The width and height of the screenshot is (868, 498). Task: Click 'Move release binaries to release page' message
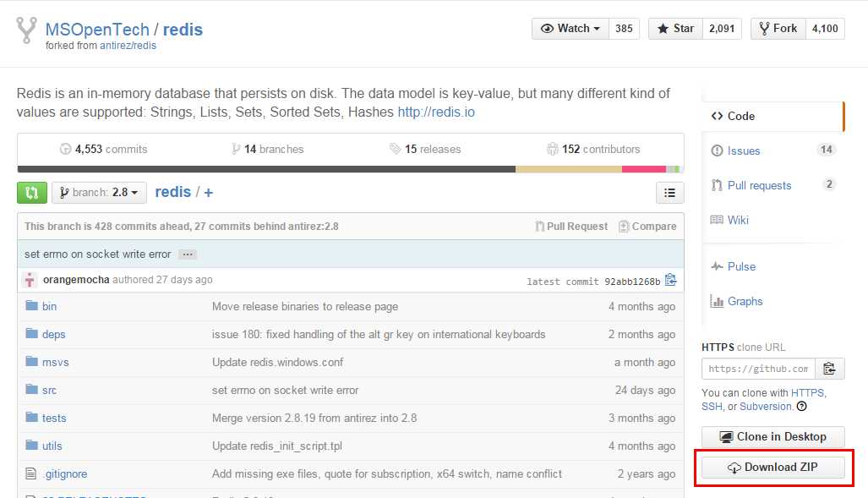click(305, 306)
